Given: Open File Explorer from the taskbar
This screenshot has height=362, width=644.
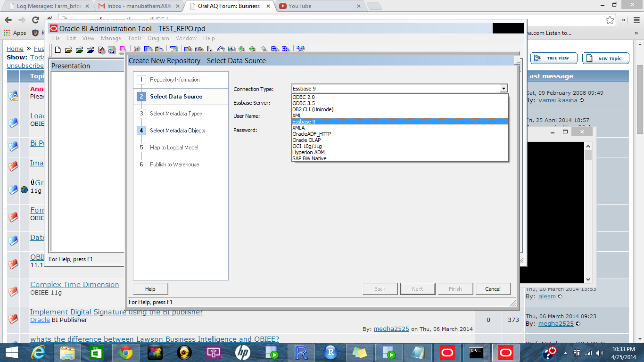Looking at the screenshot, I should (67, 353).
